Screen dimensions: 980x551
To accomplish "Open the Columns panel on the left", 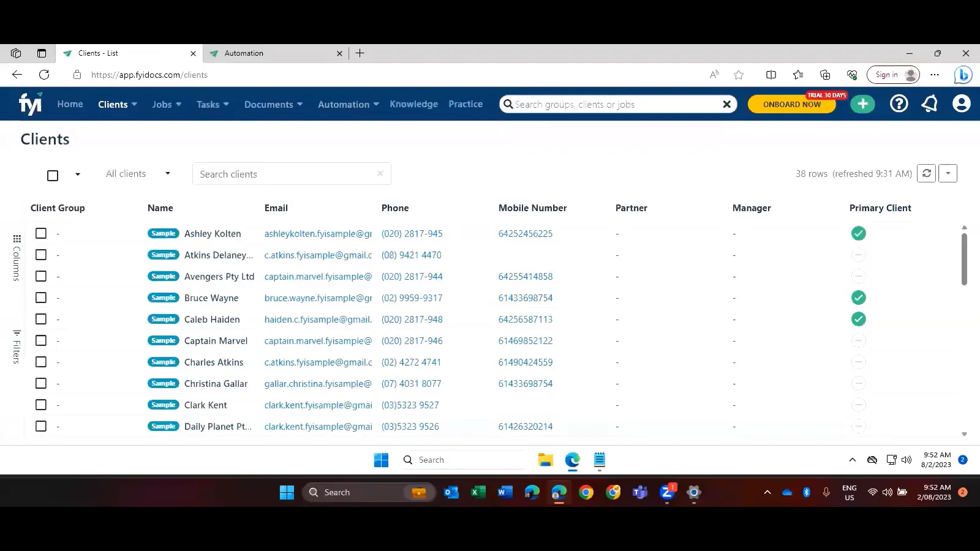I will coord(17,257).
